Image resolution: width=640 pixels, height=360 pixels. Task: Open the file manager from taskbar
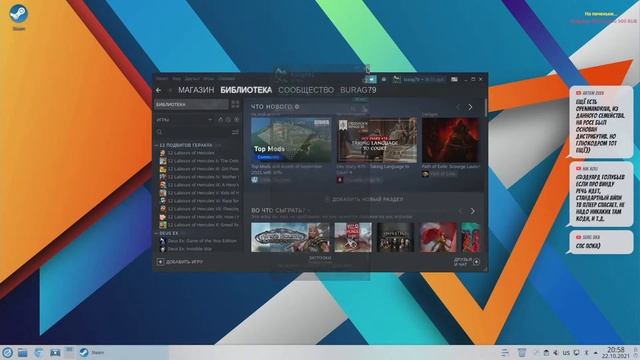tap(22, 353)
